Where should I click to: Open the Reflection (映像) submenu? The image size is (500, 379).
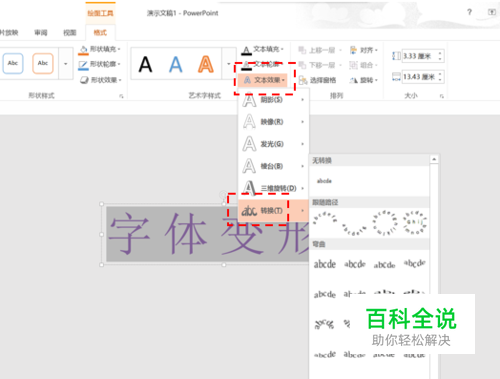[x=273, y=122]
